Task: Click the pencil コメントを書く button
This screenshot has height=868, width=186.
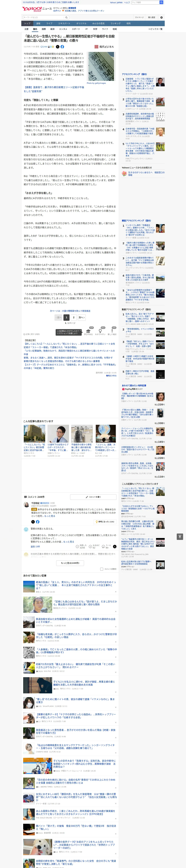Action: click(93, 497)
